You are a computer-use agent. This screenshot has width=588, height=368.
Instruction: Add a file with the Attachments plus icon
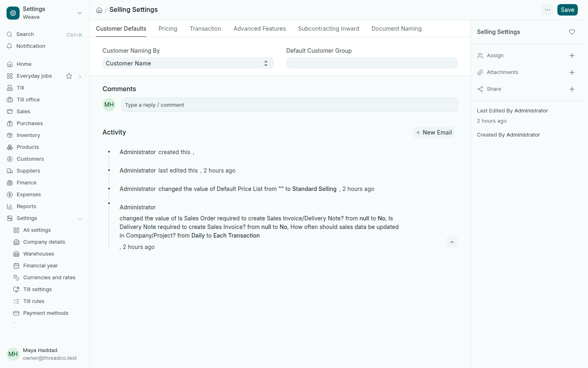(572, 72)
